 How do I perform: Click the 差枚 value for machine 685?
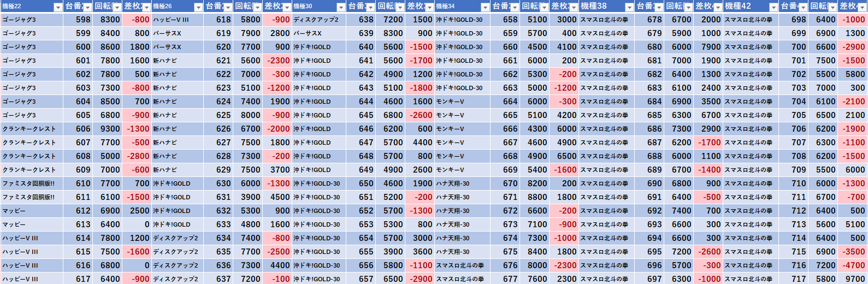[x=708, y=115]
